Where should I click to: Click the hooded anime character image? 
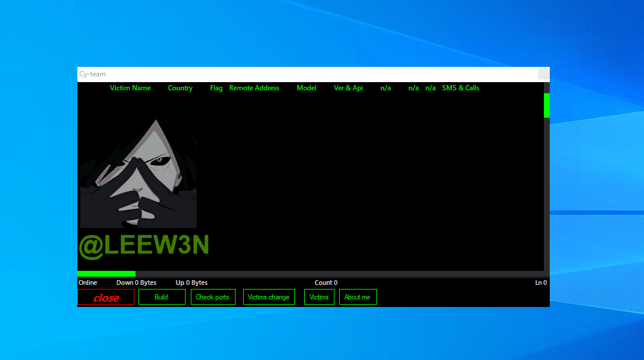138,174
